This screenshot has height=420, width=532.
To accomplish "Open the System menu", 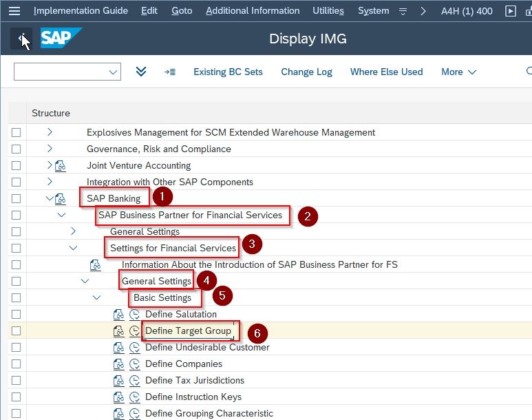I will (x=374, y=11).
